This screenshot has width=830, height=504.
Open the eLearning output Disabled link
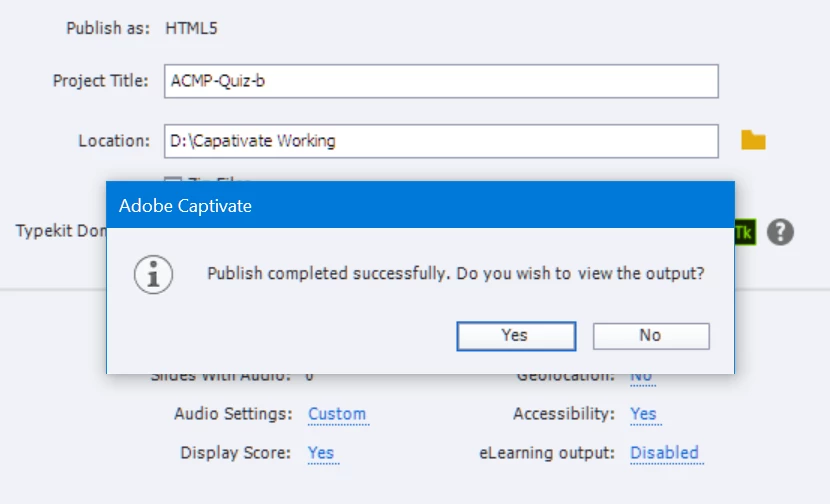[x=664, y=453]
